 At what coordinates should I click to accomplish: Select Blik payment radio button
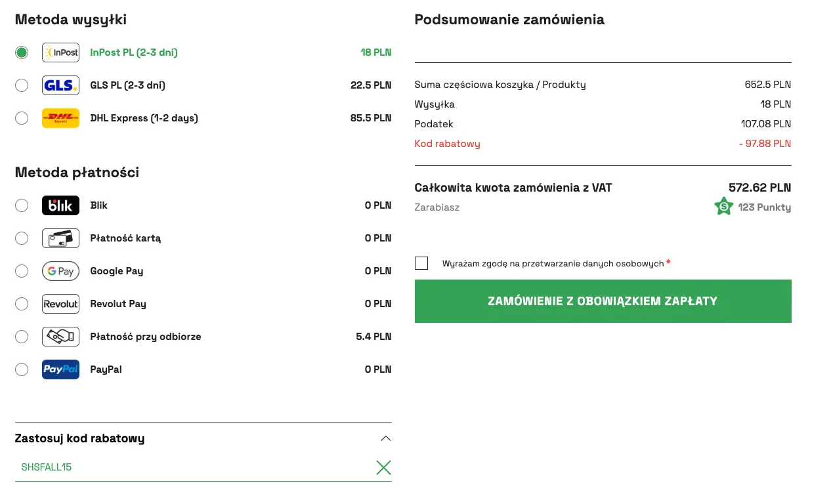(22, 205)
